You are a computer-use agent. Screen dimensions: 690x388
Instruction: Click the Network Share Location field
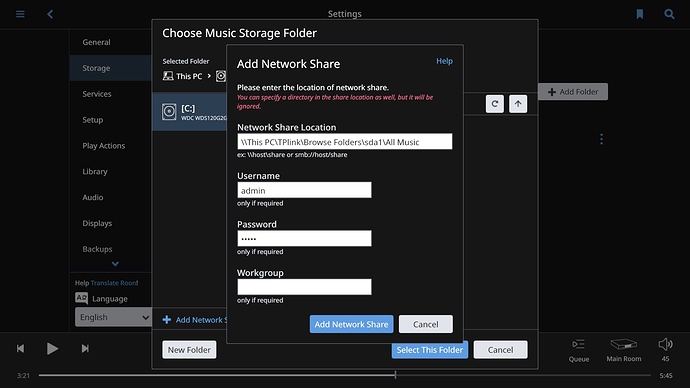(x=345, y=142)
